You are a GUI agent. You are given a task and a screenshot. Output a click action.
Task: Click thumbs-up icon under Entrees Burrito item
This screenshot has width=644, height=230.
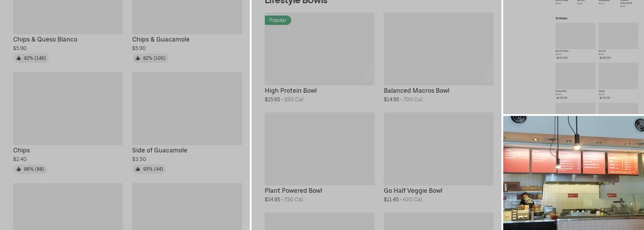coord(600,58)
